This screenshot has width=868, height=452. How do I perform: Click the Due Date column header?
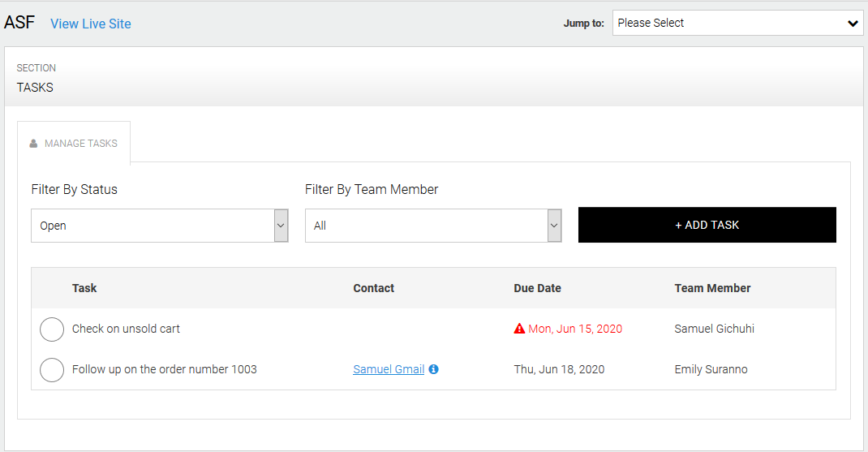[x=537, y=288]
